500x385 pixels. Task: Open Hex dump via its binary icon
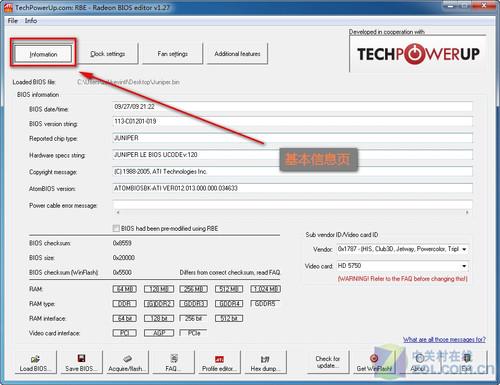click(265, 359)
